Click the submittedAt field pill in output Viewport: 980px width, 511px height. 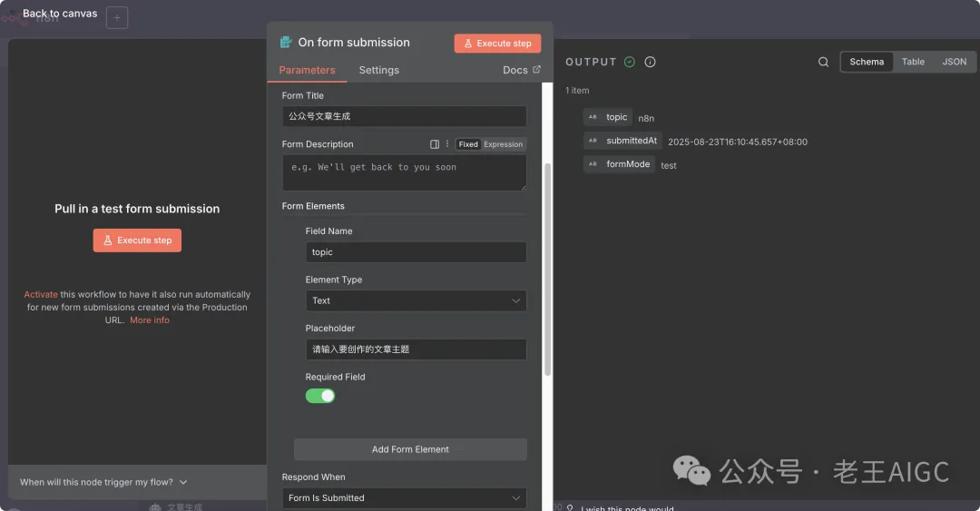(622, 141)
